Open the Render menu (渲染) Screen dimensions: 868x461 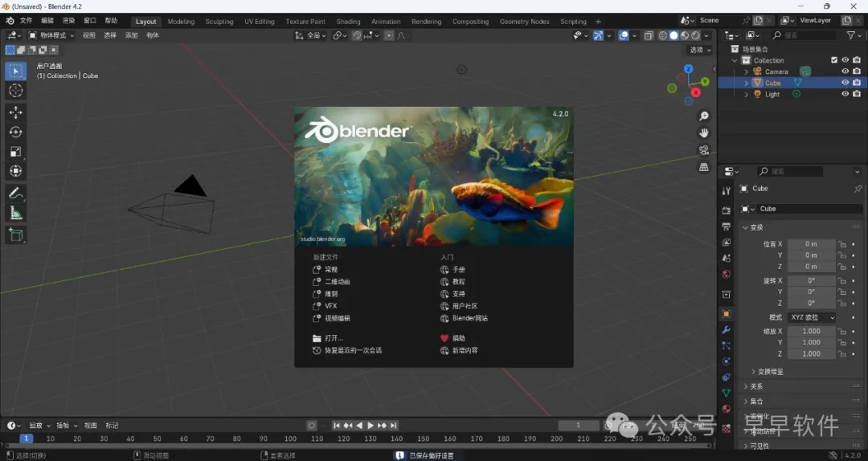68,20
